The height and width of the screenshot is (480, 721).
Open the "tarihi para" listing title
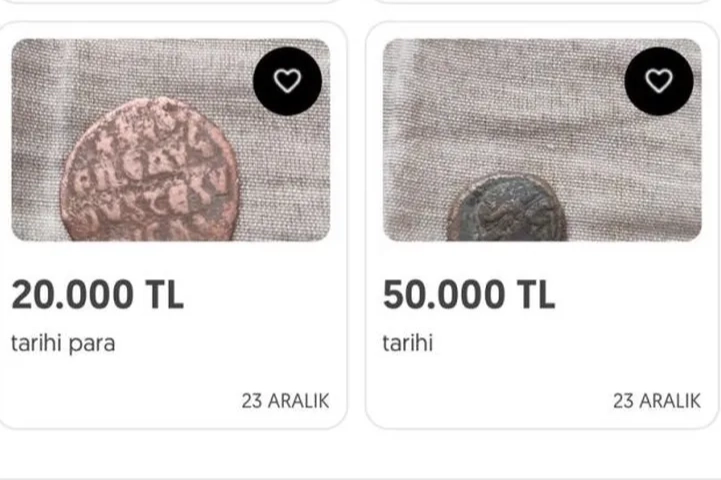[x=63, y=343]
